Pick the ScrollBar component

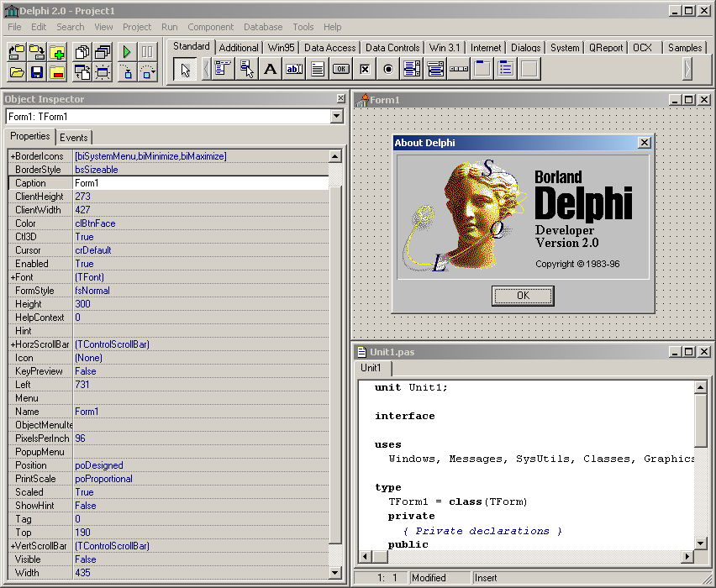click(459, 69)
